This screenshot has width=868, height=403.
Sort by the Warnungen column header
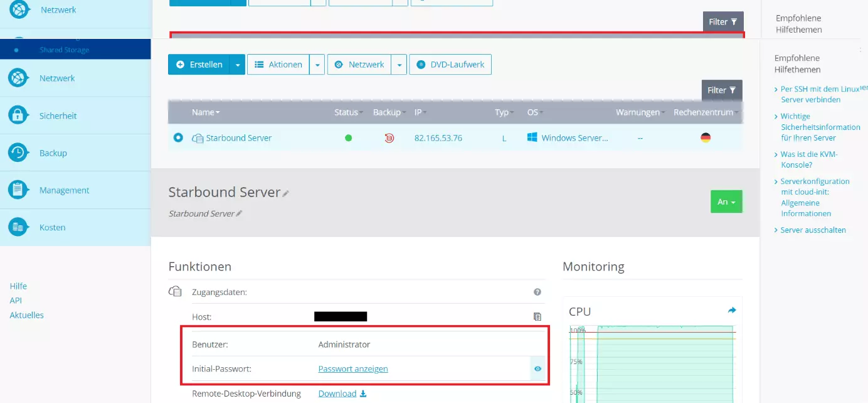click(640, 112)
